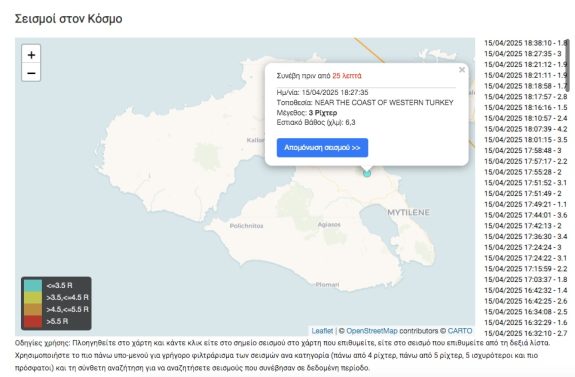This screenshot has width=575, height=377.
Task: Click the earthquake list scrollbar thumb
Action: coord(568,65)
